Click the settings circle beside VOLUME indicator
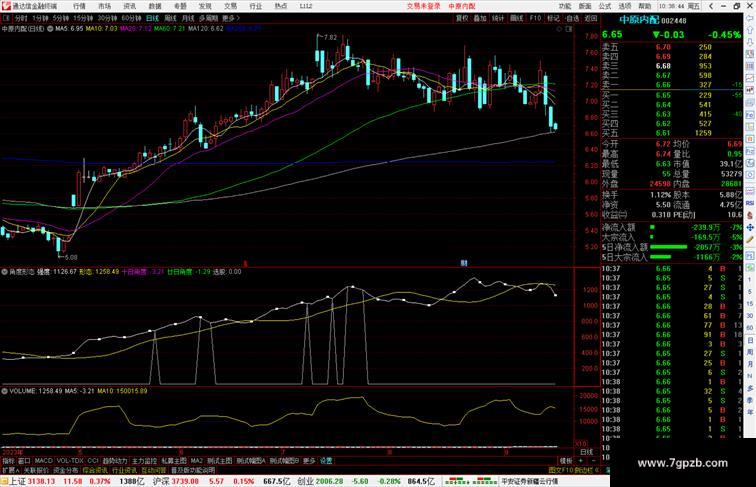The image size is (756, 487). point(4,391)
